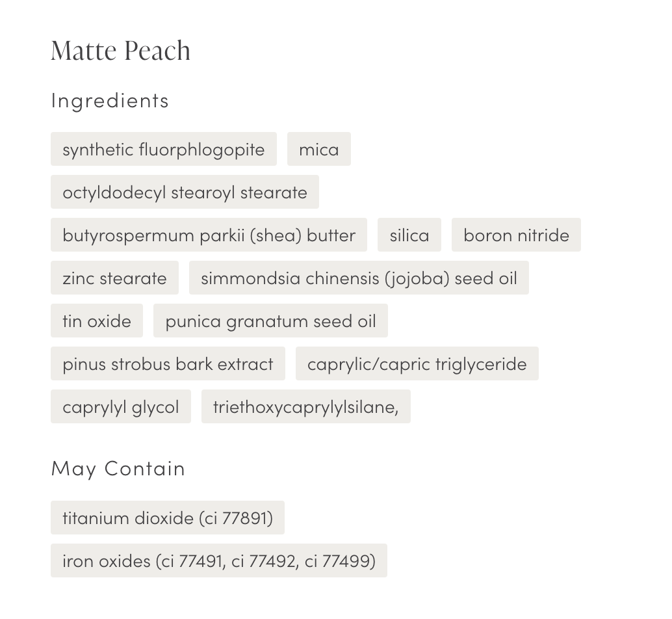Select the triethoxycaprylylsilane tag
The width and height of the screenshot is (672, 619).
(x=305, y=407)
